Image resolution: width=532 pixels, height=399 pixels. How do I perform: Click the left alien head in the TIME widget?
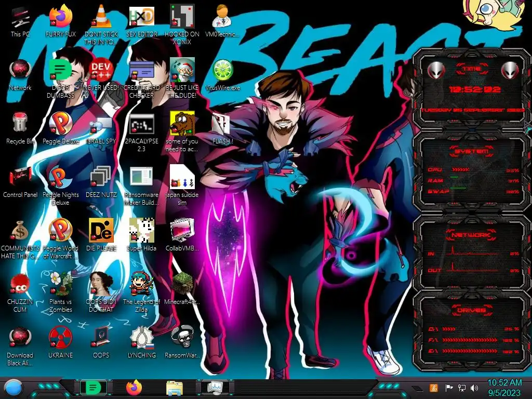click(x=436, y=71)
